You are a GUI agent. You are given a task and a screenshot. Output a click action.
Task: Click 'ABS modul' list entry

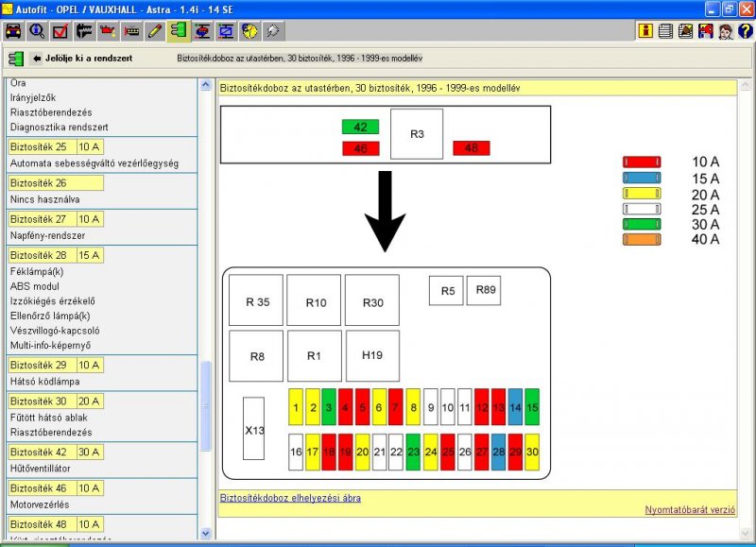click(x=34, y=286)
